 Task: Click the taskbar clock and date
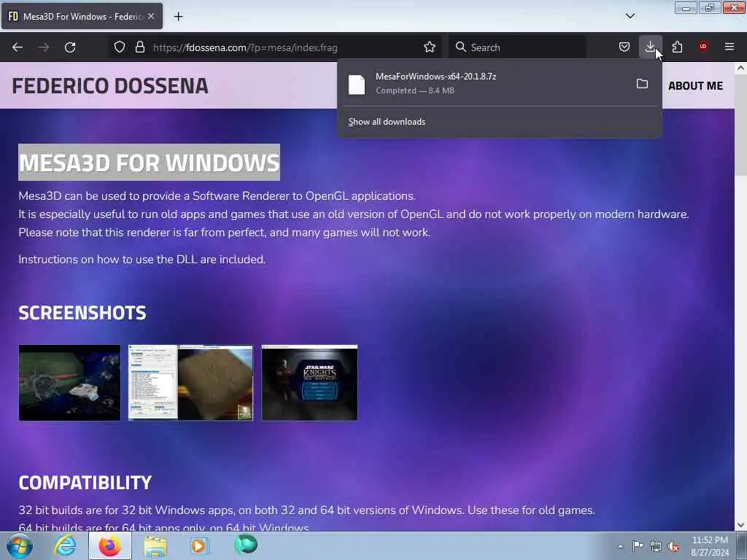[x=709, y=546]
